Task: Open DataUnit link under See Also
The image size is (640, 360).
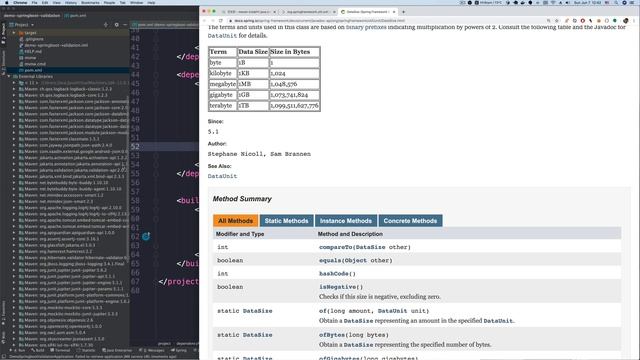Action: tap(222, 176)
